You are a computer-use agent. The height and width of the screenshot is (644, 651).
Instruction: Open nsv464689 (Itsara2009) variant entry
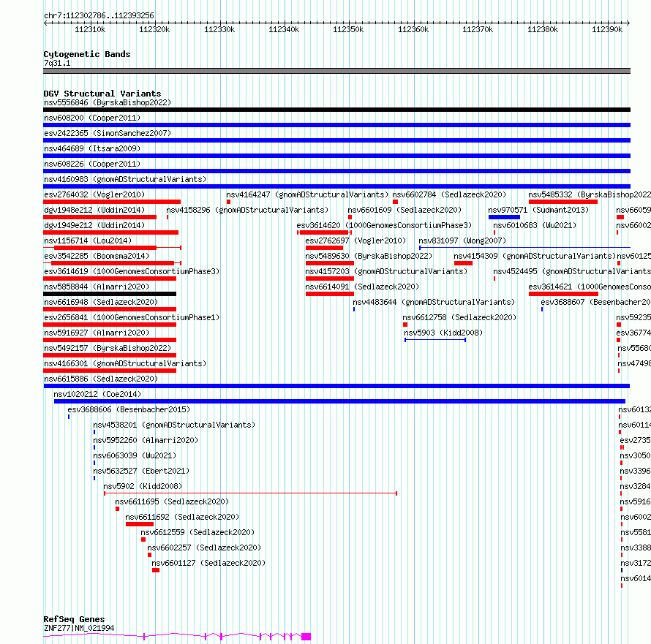(x=92, y=148)
